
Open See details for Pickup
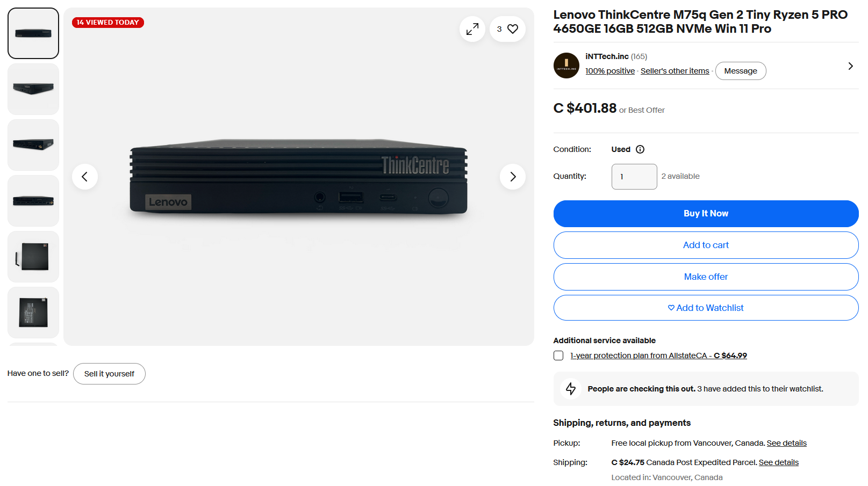pyautogui.click(x=787, y=443)
